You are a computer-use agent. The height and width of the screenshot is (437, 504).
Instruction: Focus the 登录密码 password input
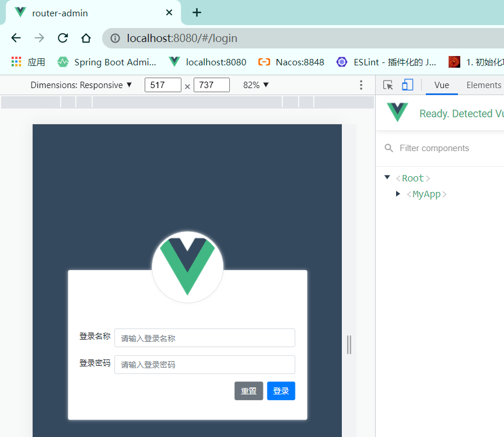coord(205,365)
